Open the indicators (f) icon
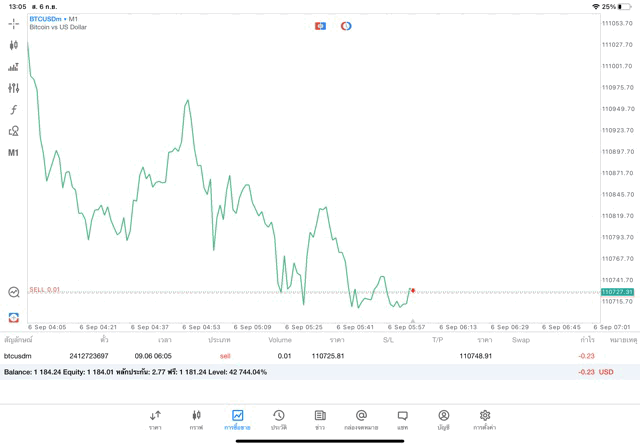Image resolution: width=640 pixels, height=447 pixels. click(x=13, y=109)
